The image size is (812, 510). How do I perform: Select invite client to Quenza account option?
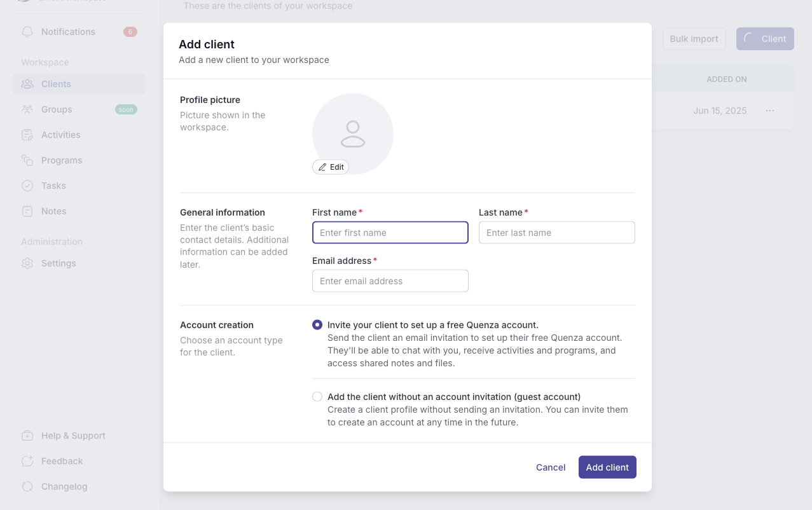[x=317, y=325]
